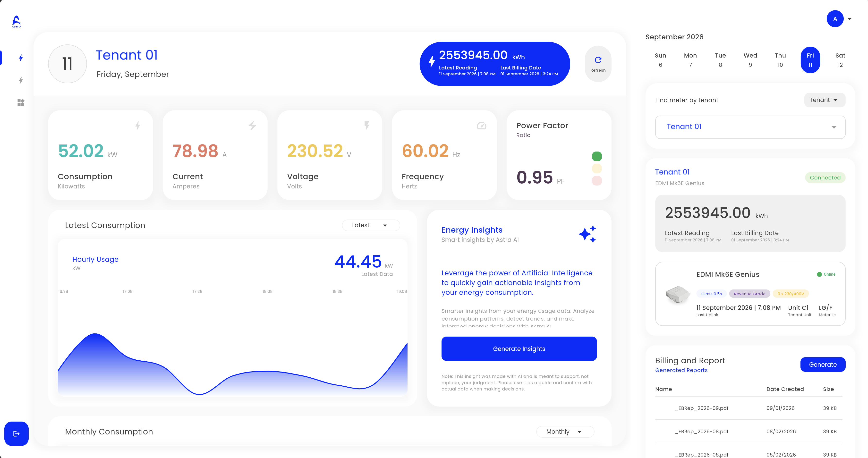Click the Frequency card gauge icon
The image size is (868, 458).
click(x=482, y=126)
